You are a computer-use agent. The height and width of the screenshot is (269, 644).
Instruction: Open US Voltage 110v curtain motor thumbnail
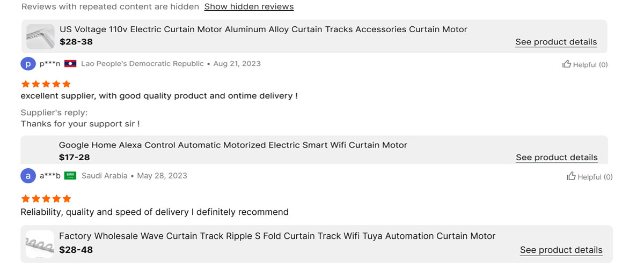tap(41, 36)
